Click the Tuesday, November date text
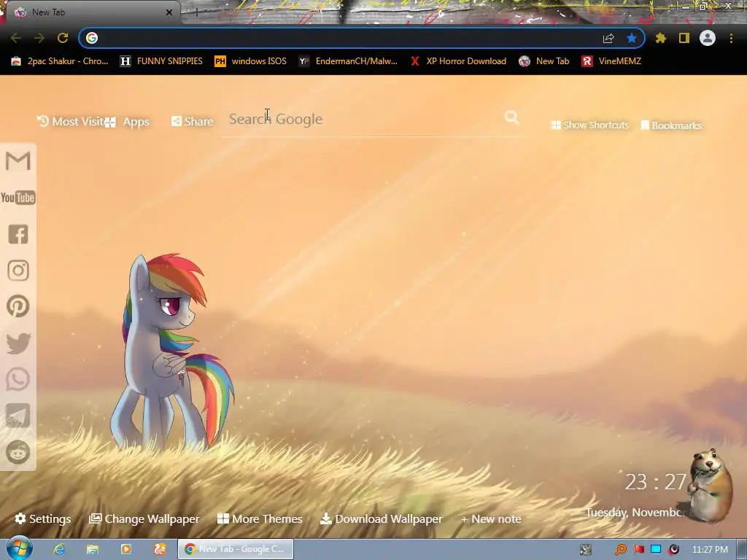This screenshot has width=747, height=560. point(635,513)
